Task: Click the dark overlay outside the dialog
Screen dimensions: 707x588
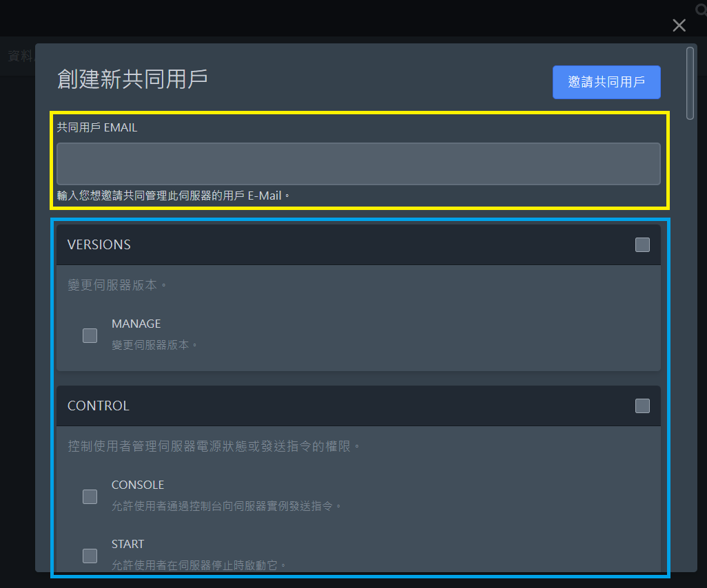Action: click(x=17, y=310)
